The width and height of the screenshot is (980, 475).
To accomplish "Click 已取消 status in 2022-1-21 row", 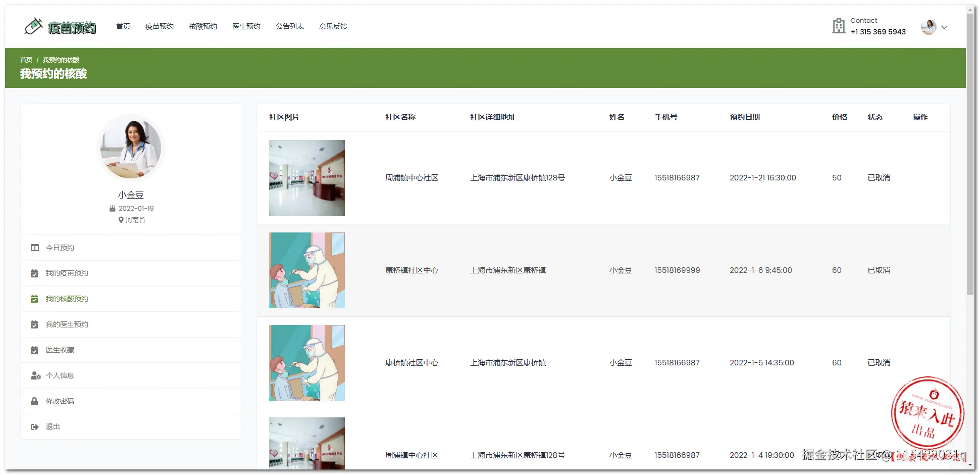I will tap(879, 178).
